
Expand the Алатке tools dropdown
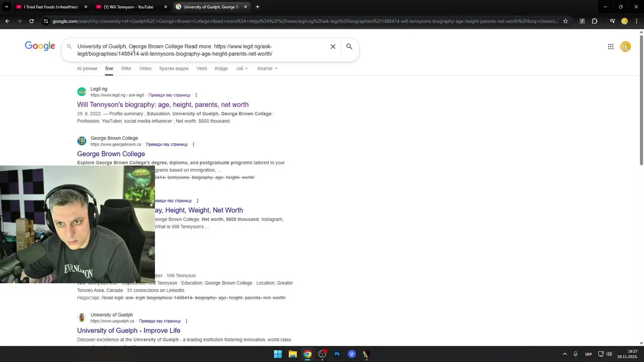pos(267,68)
